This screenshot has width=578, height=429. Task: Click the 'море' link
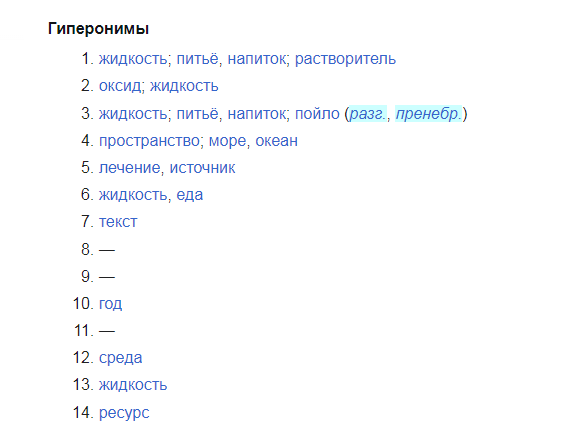click(x=227, y=141)
